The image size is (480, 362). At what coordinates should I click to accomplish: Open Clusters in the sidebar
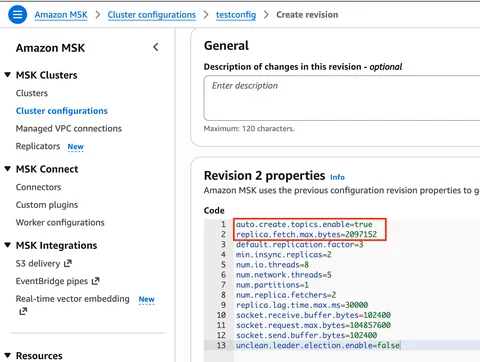[32, 93]
